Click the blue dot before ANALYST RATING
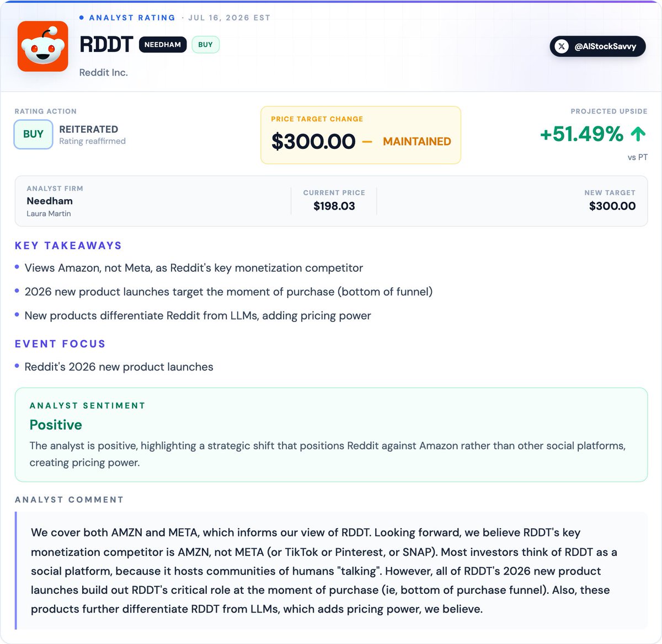 pyautogui.click(x=82, y=18)
